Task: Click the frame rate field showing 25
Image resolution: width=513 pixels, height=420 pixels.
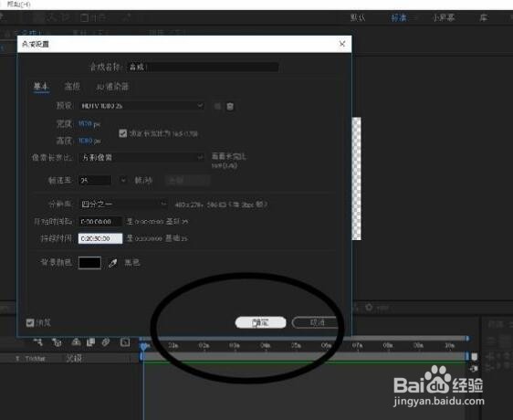Action: click(x=95, y=180)
